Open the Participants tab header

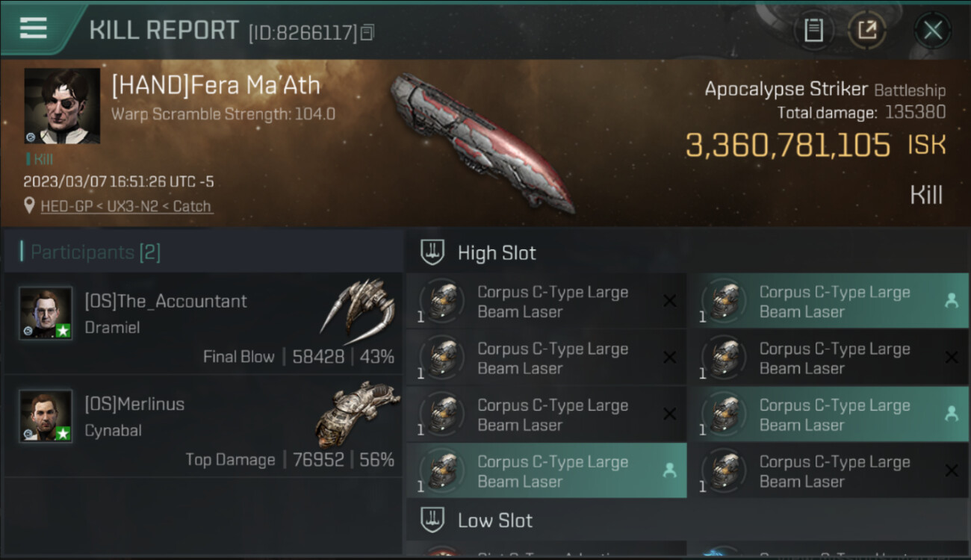point(90,252)
